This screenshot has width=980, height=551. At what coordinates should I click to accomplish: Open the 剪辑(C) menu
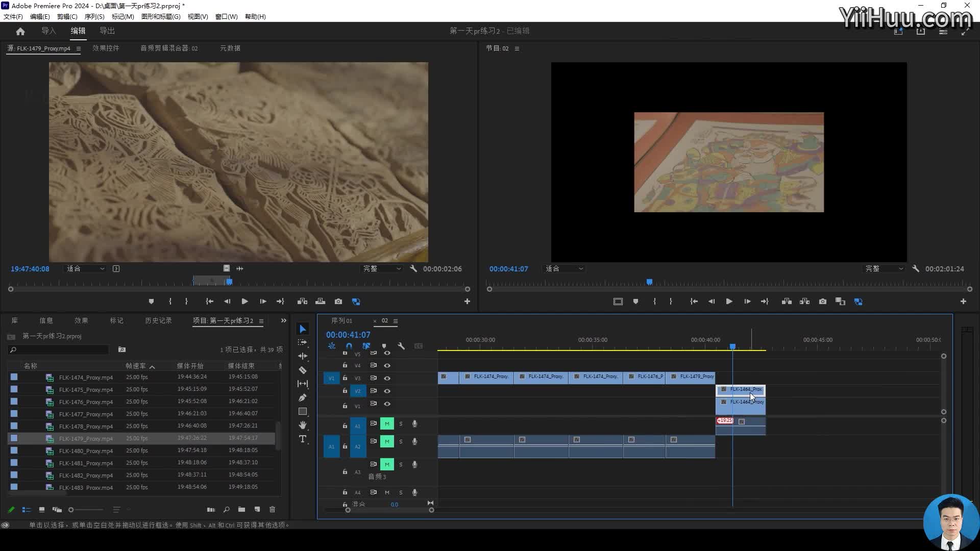tap(67, 16)
